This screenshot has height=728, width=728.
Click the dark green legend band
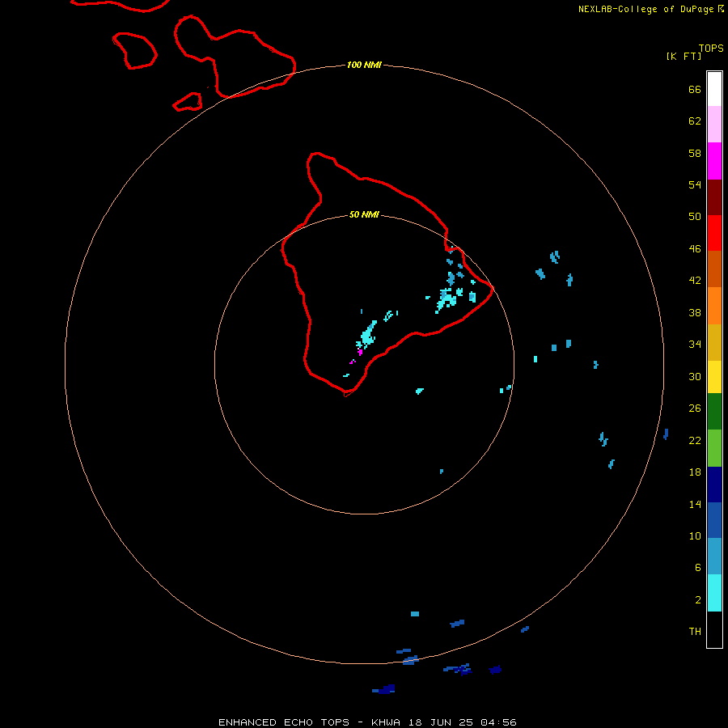714,412
